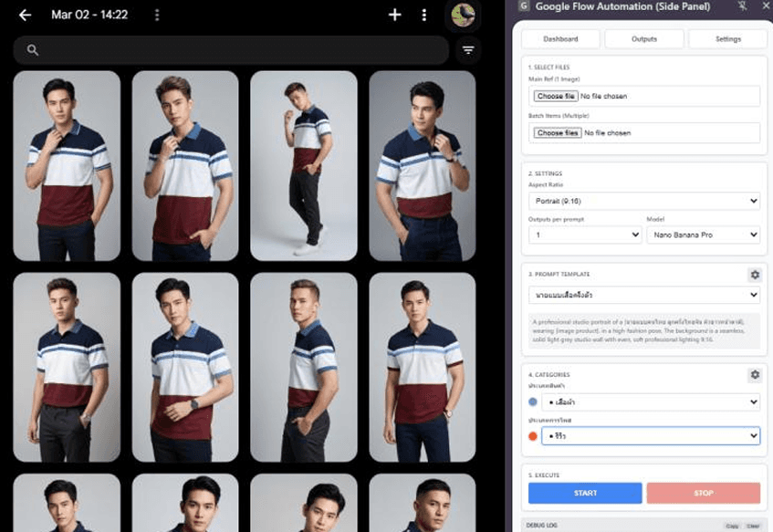The height and width of the screenshot is (532, 773).
Task: Open fourth image in the top row
Action: point(423,166)
